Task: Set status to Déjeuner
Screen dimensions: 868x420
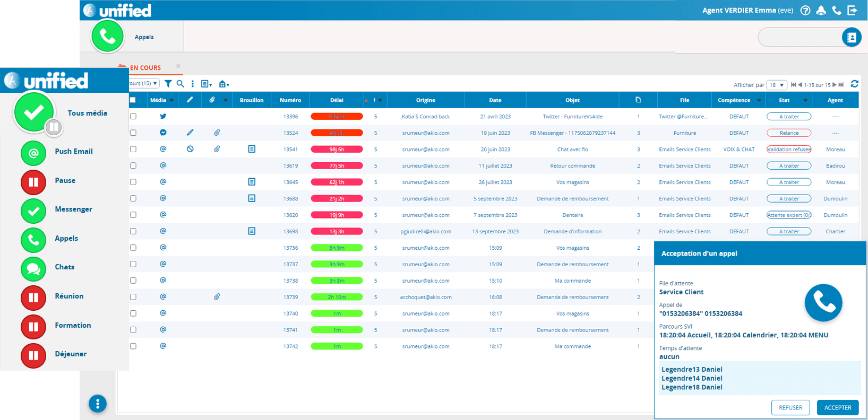Action: coord(33,355)
